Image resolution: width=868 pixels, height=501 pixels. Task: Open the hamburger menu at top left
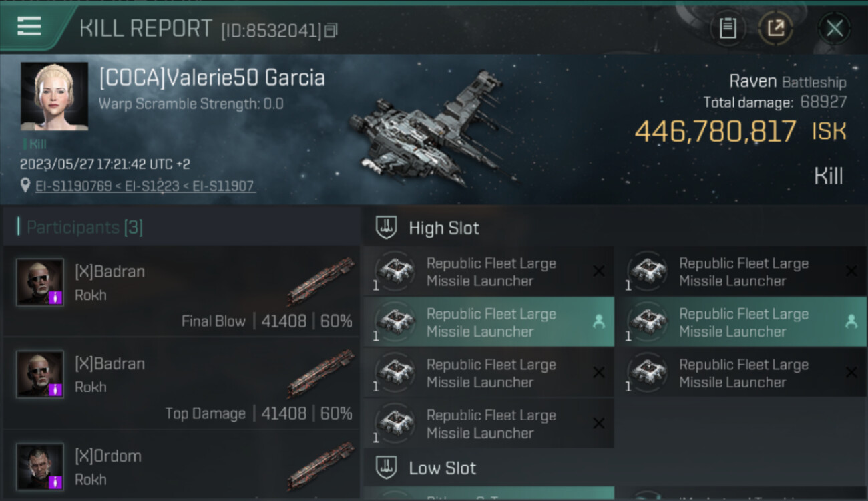[x=30, y=27]
